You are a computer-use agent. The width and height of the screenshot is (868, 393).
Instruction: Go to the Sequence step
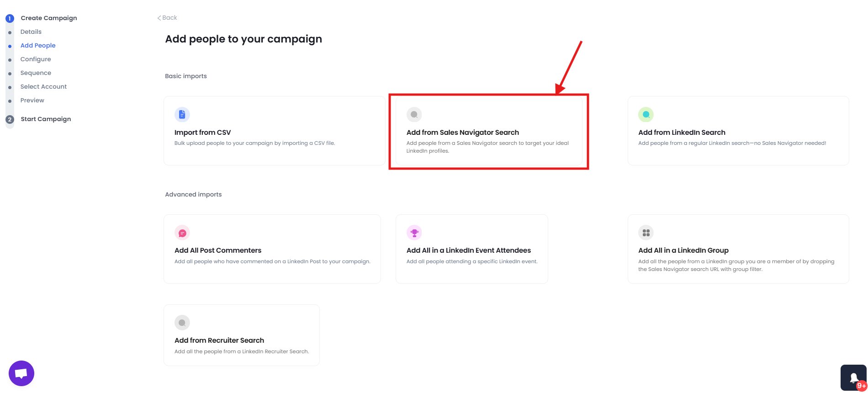pyautogui.click(x=36, y=73)
